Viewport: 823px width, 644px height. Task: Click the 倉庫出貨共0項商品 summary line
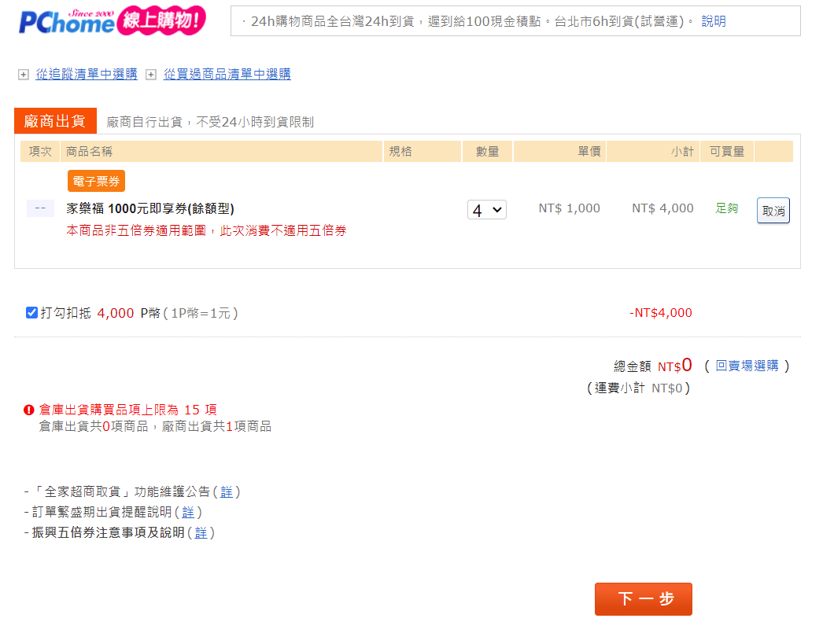(x=155, y=426)
